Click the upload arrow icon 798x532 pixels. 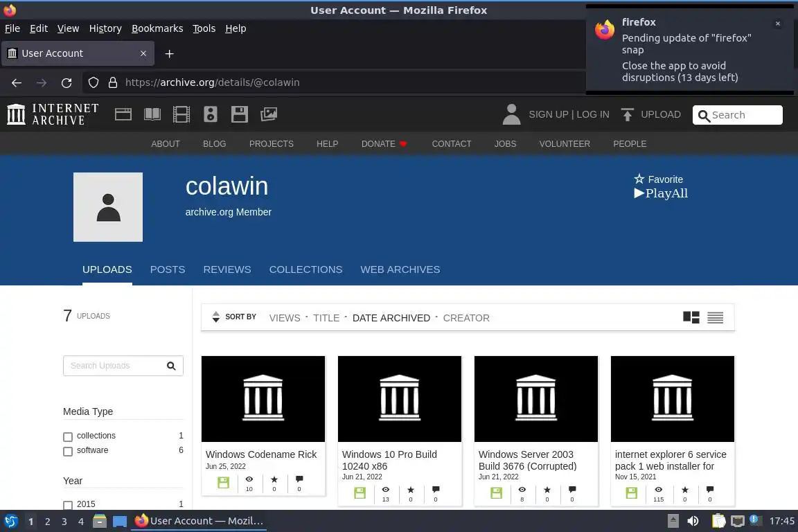(628, 114)
